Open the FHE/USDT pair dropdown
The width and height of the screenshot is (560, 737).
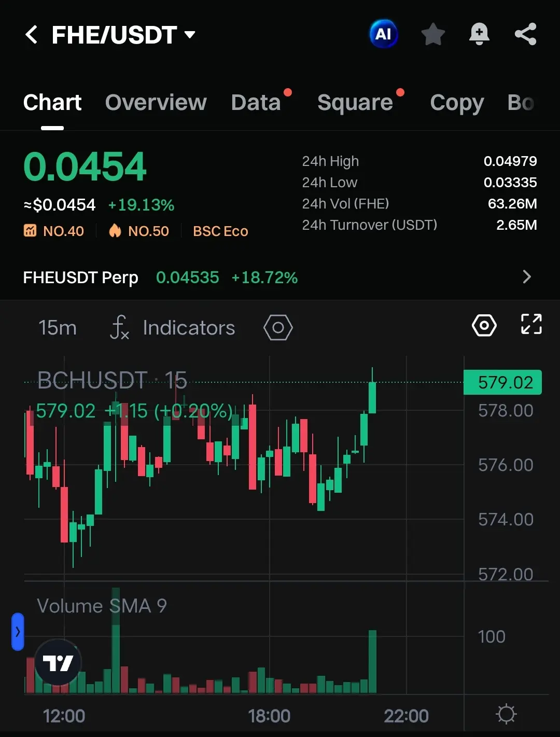pos(123,35)
